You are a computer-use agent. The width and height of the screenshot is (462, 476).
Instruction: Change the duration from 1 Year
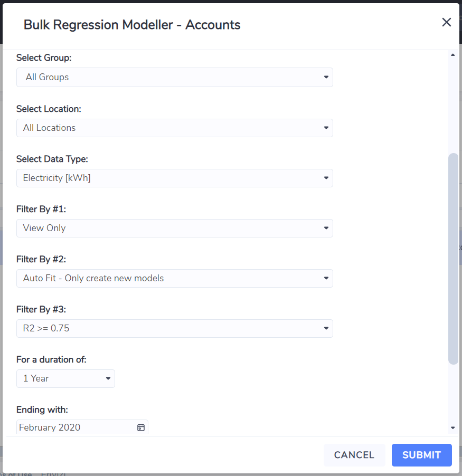tap(65, 378)
